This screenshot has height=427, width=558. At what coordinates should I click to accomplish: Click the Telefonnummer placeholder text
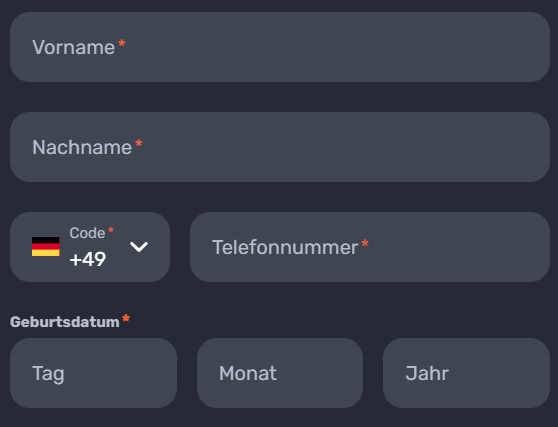[x=285, y=247]
